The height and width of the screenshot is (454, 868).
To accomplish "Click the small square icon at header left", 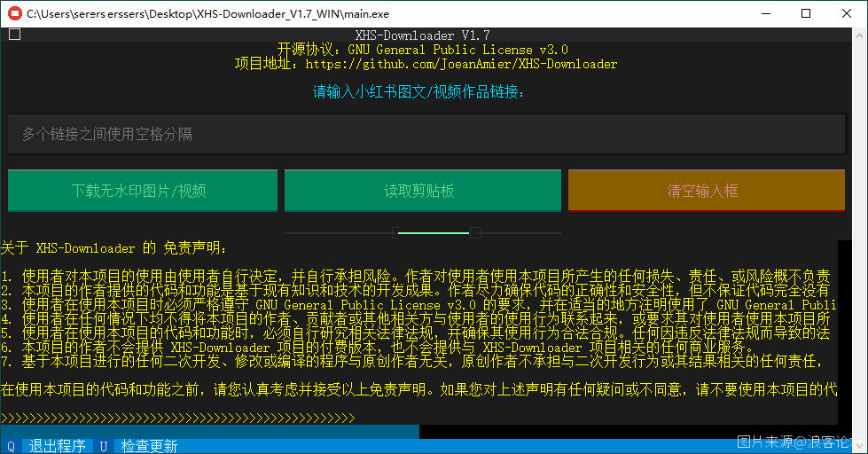I will tap(15, 35).
